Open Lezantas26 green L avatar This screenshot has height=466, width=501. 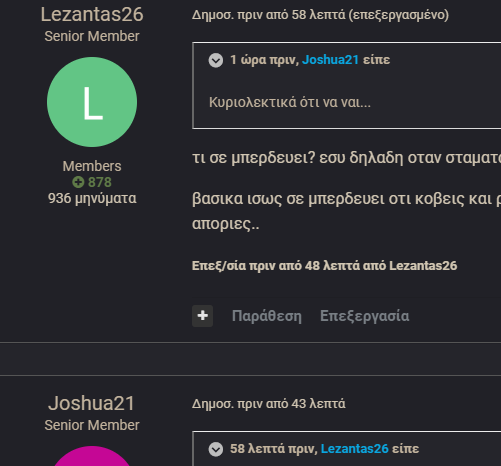pos(92,102)
